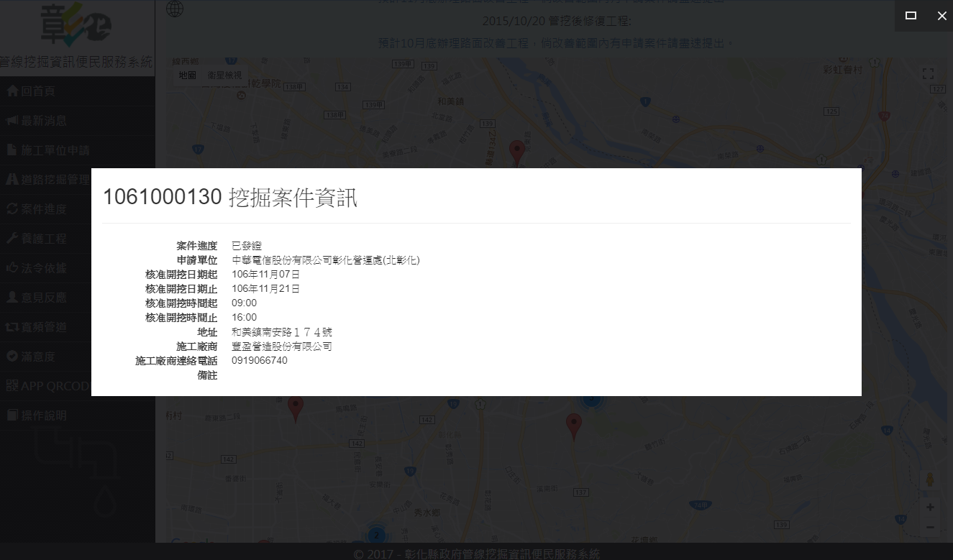Click the red marker near 142 road

(295, 408)
